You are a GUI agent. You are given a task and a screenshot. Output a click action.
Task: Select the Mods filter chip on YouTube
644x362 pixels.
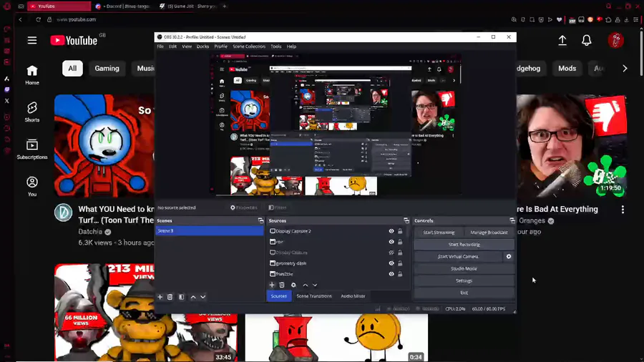click(x=567, y=69)
